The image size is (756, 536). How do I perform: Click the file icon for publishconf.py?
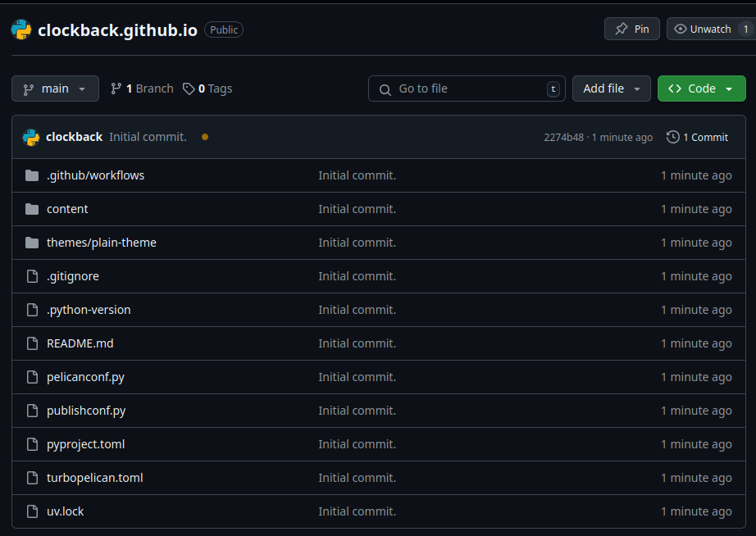coord(32,411)
